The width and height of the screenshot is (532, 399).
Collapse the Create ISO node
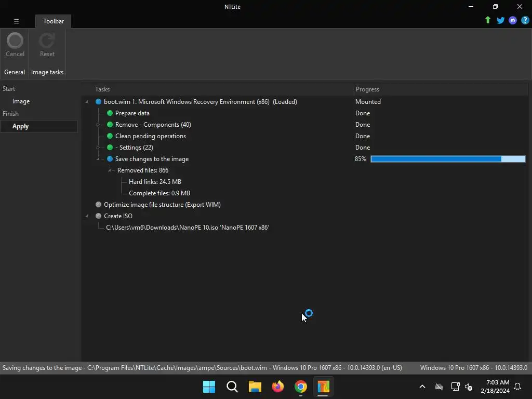pyautogui.click(x=87, y=216)
